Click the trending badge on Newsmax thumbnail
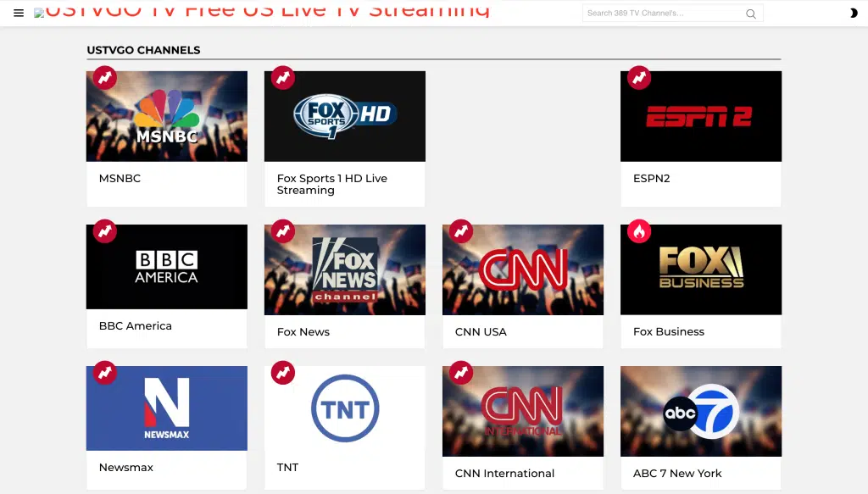This screenshot has height=494, width=868. 104,372
